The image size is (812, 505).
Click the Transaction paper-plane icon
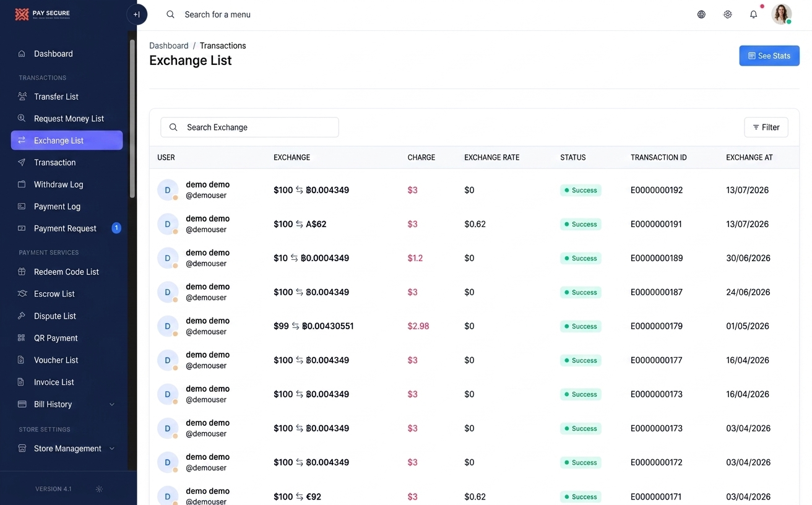[x=22, y=162]
